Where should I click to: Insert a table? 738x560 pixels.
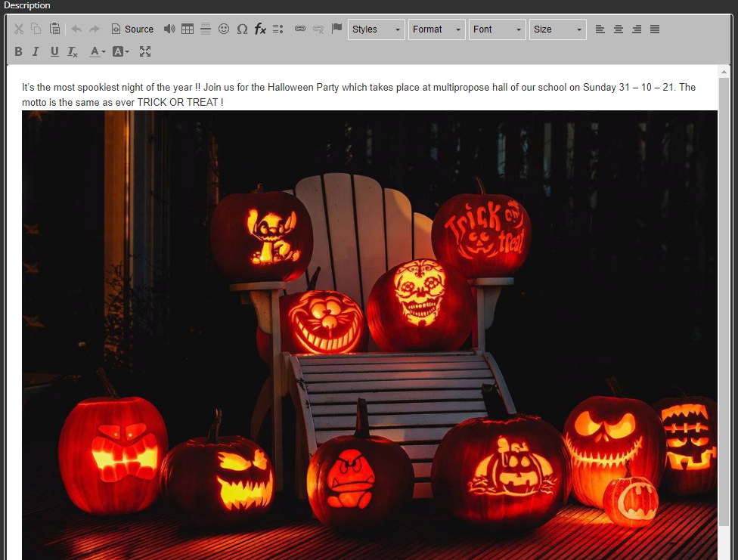tap(188, 29)
